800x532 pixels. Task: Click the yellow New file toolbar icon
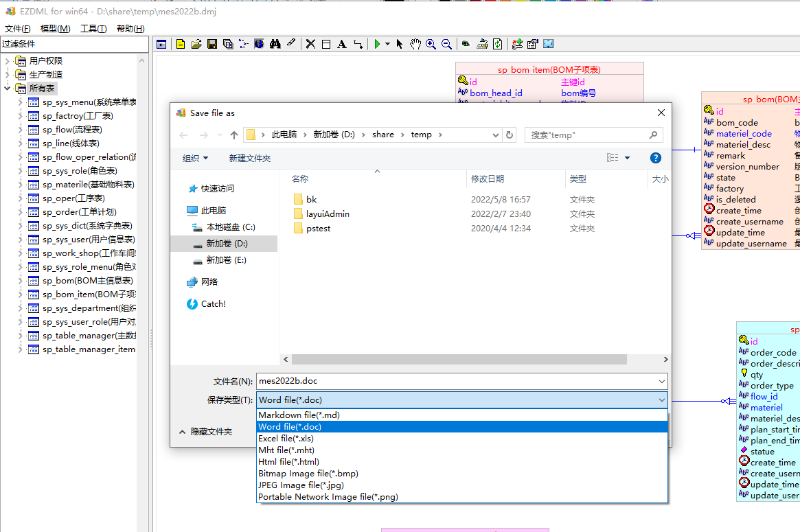180,45
